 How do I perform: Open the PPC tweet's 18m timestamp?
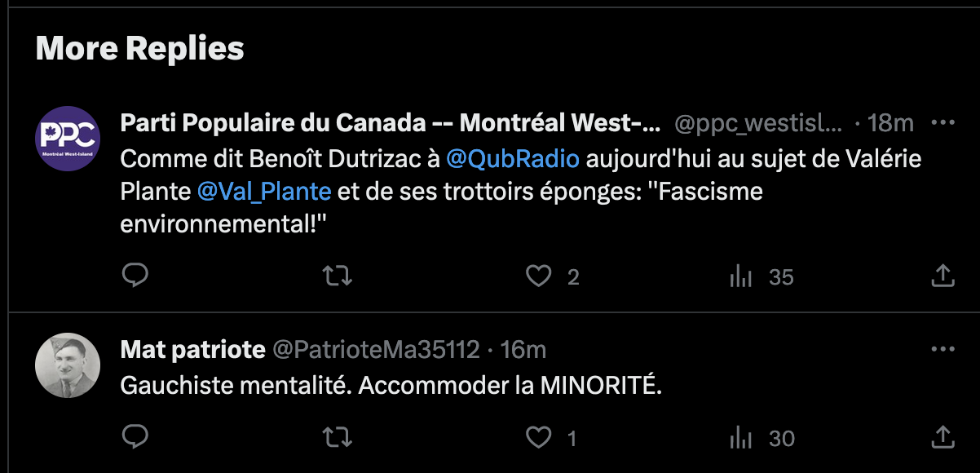[891, 123]
